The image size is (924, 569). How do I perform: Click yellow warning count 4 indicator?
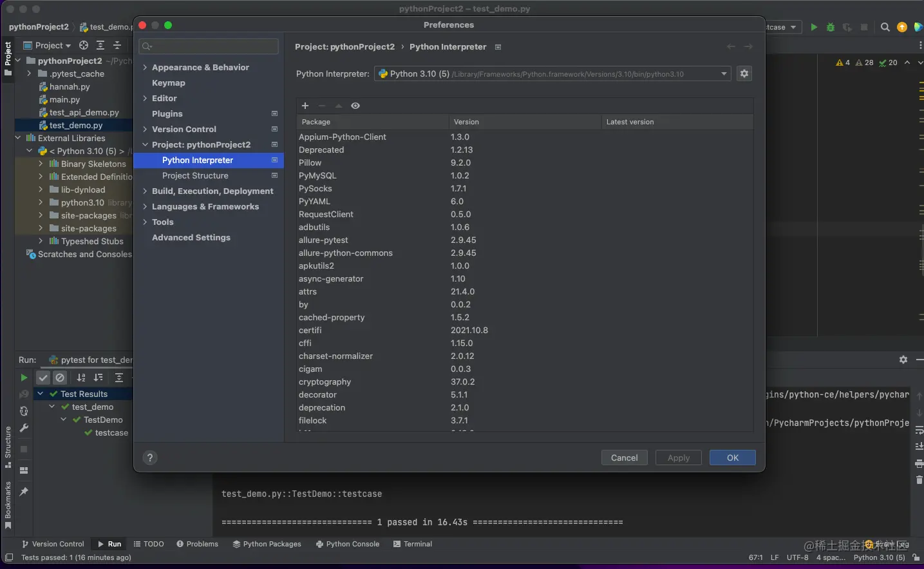coord(843,63)
